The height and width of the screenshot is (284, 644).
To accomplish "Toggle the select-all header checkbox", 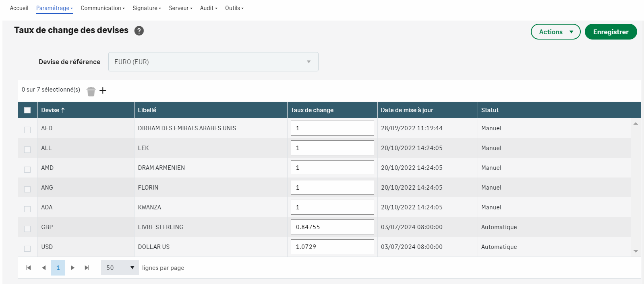I will (x=27, y=110).
